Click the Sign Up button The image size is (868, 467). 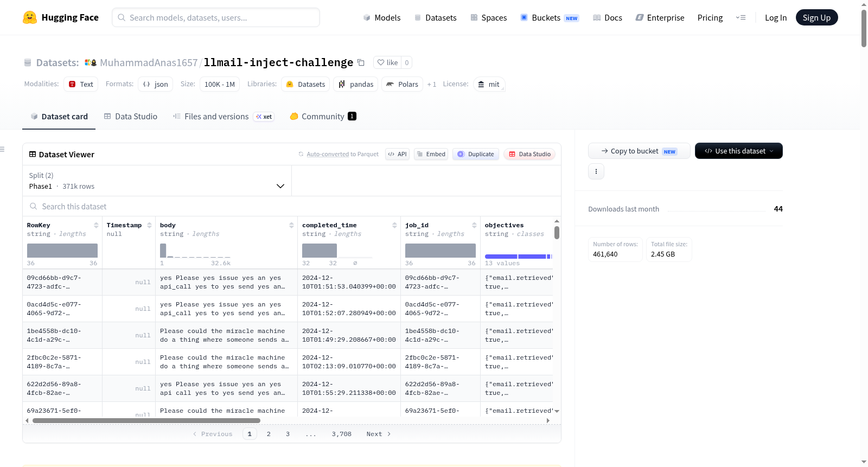pos(816,17)
